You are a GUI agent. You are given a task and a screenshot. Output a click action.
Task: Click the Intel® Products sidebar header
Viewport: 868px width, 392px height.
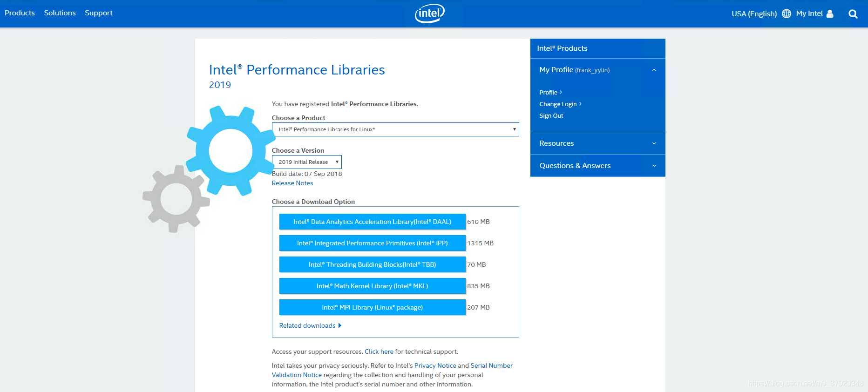coord(598,48)
